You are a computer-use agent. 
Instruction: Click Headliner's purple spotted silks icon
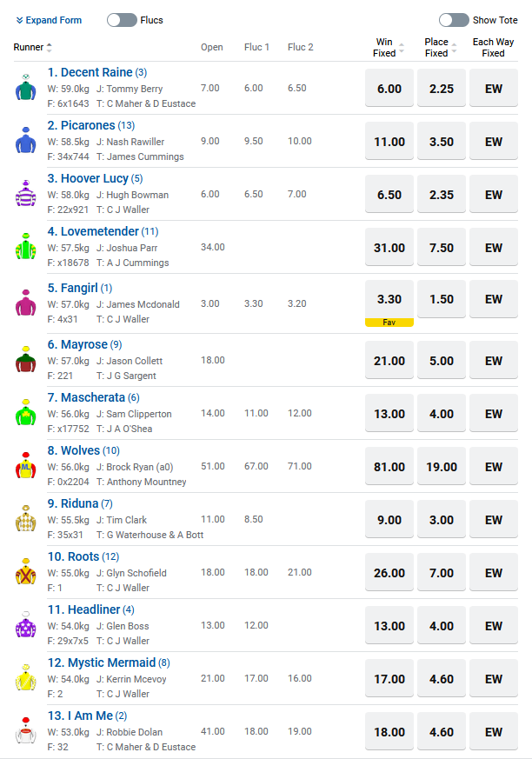click(26, 625)
